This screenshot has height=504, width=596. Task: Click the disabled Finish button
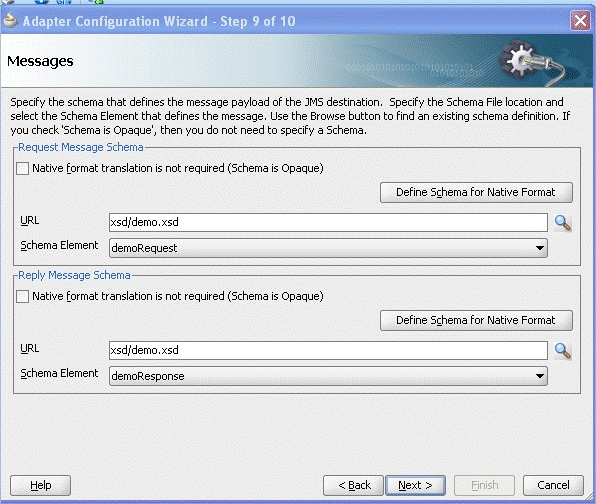point(485,485)
